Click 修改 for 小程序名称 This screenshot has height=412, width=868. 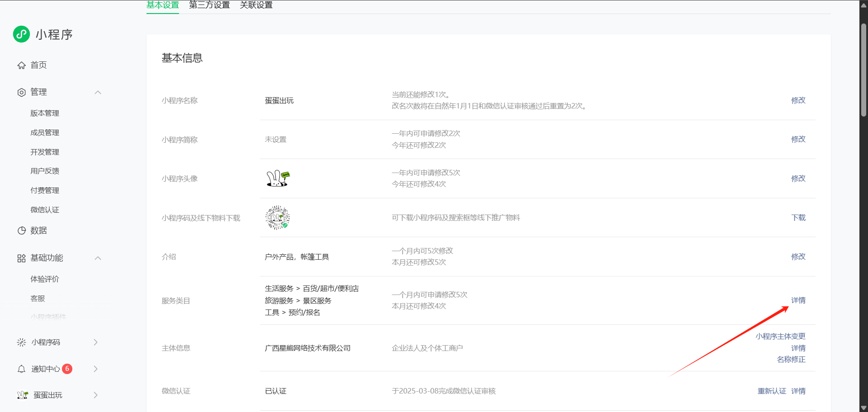coord(798,100)
